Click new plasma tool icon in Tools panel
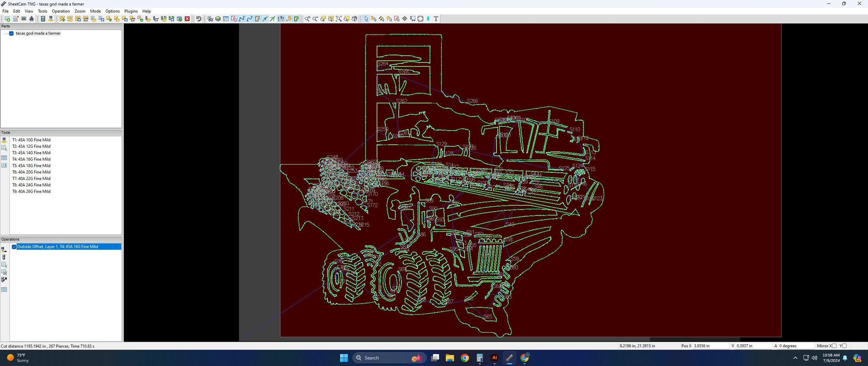 point(4,140)
